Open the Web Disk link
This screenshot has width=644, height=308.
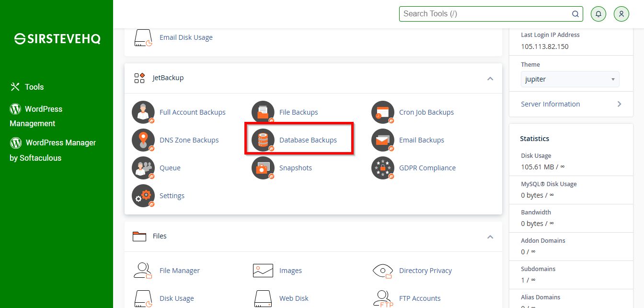coord(294,298)
